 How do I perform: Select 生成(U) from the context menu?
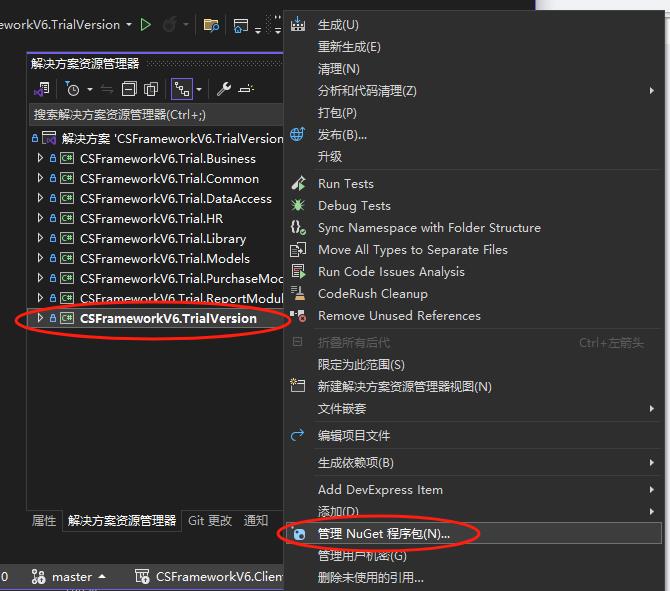473,25
